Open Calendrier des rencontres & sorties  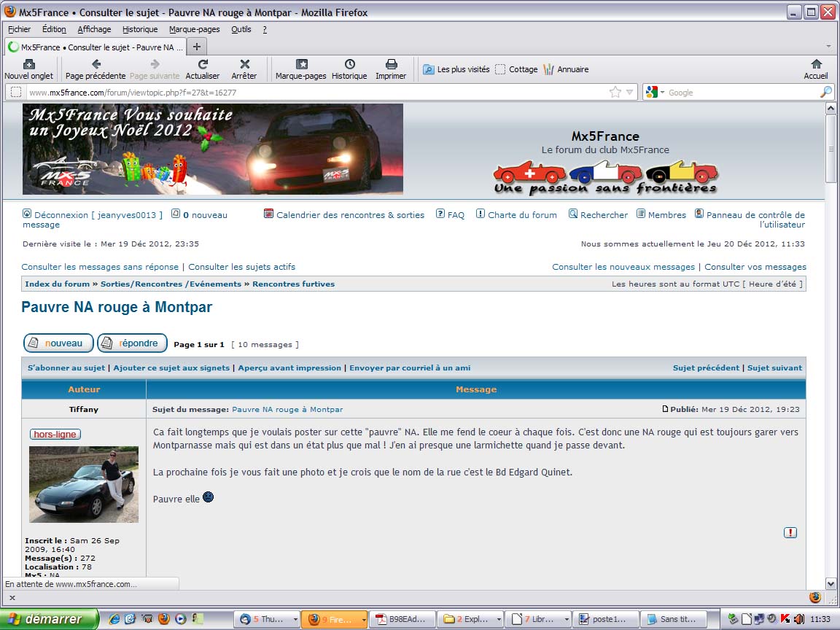pos(350,215)
